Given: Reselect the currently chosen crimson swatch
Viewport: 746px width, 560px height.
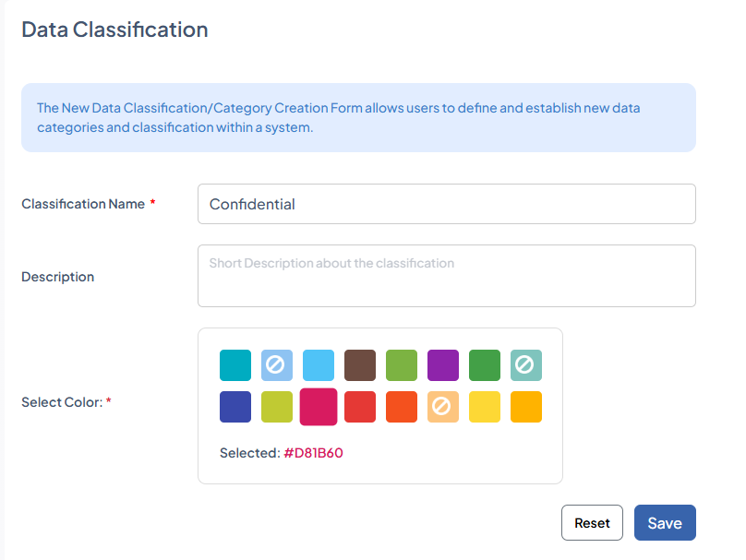Looking at the screenshot, I should pyautogui.click(x=319, y=407).
